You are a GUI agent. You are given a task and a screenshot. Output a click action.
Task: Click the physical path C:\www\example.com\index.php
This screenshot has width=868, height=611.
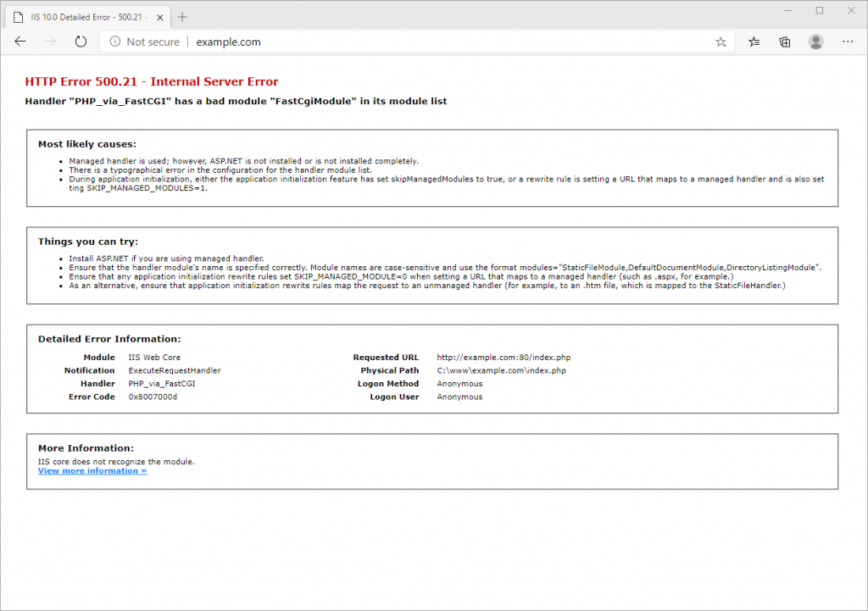point(501,370)
